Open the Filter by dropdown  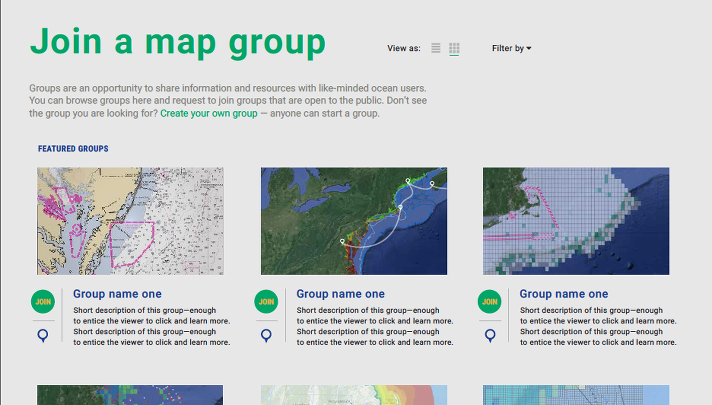pyautogui.click(x=511, y=48)
